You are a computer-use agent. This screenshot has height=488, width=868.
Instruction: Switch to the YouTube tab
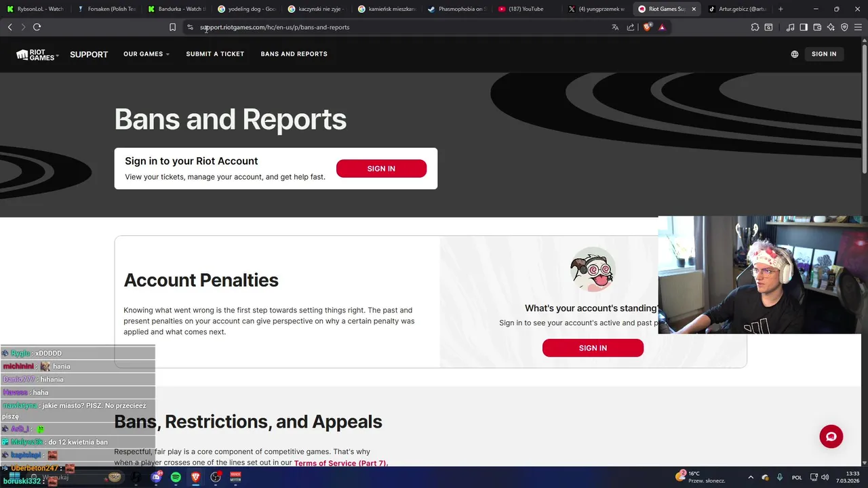[527, 9]
